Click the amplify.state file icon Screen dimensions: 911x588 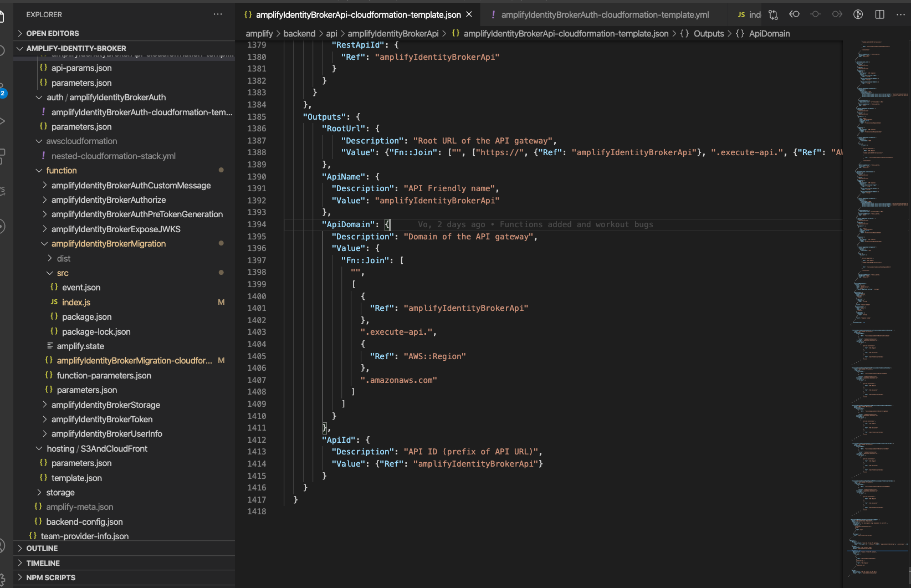click(50, 346)
